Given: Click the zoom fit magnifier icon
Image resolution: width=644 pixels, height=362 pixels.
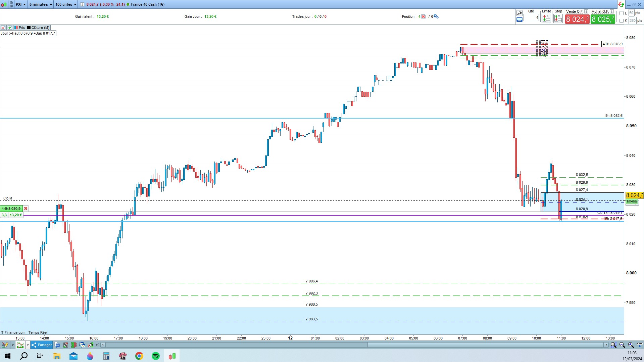Looking at the screenshot, I should pos(613,345).
